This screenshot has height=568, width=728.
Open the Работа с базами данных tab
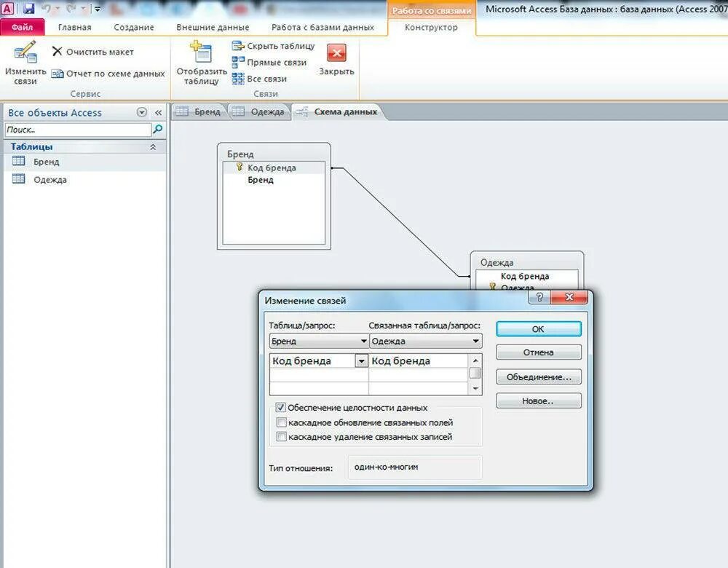pos(323,27)
